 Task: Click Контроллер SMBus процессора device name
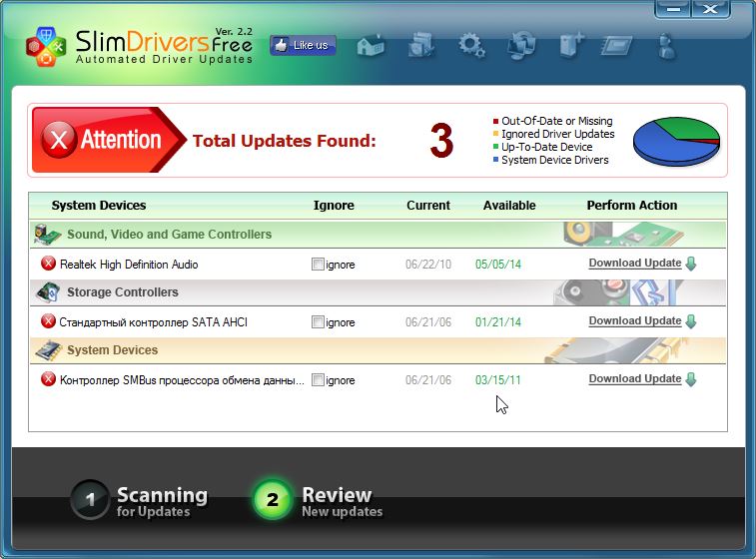tap(182, 379)
